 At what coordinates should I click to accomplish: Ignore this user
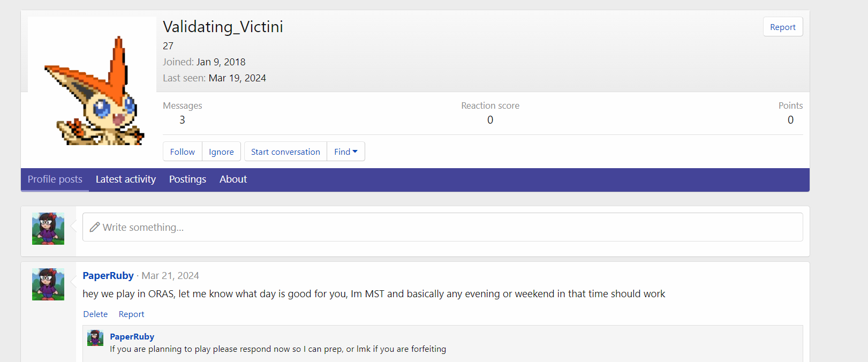point(221,152)
